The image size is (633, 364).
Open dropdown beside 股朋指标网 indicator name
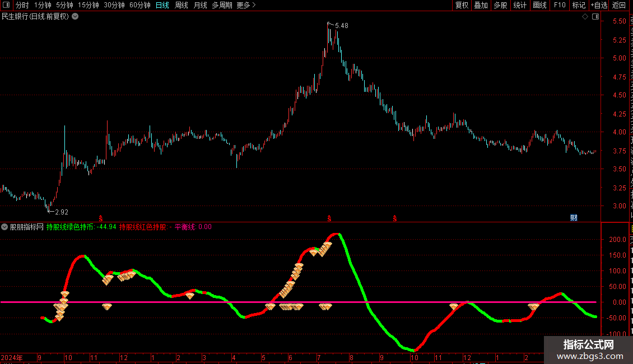[4, 227]
